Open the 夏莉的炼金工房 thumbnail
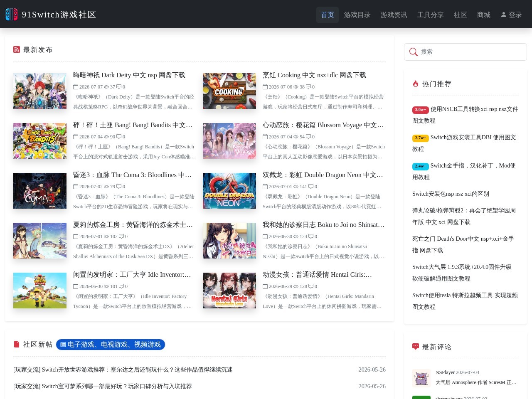Image resolution: width=532 pixels, height=399 pixels. [40, 241]
